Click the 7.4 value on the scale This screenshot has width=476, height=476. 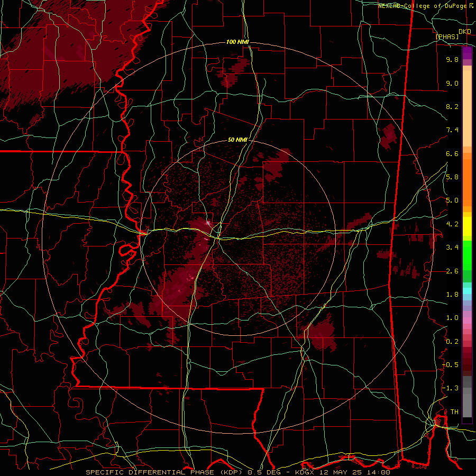pyautogui.click(x=452, y=130)
